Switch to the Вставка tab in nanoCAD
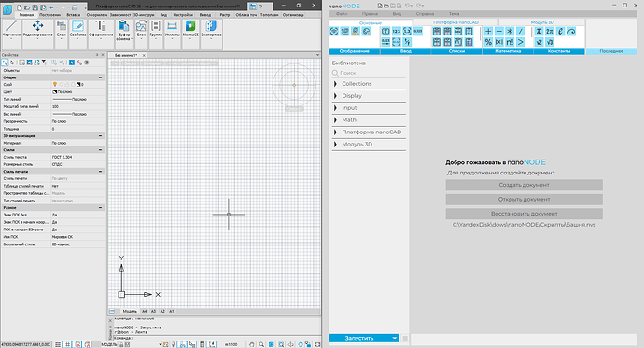This screenshot has width=644, height=348. 74,15
